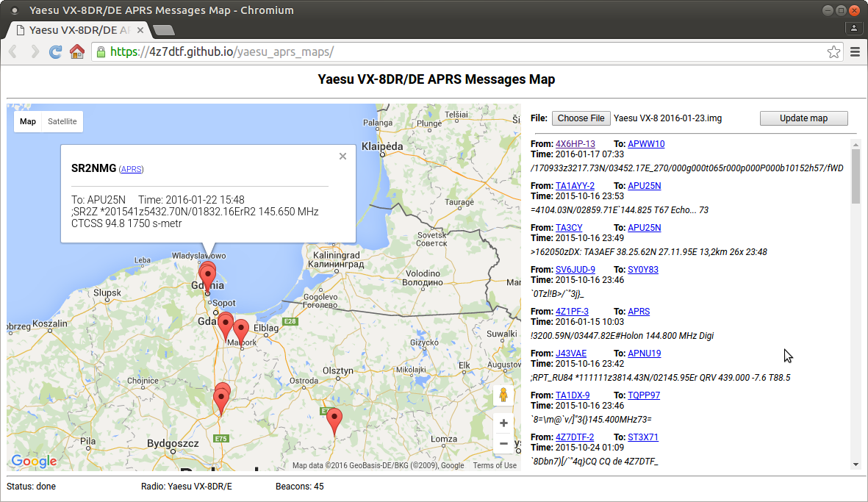Click the forward navigation arrow
868x502 pixels.
click(35, 52)
